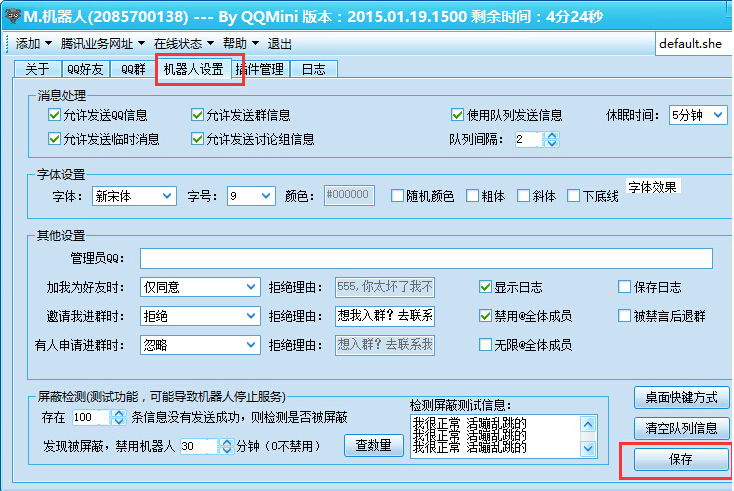734x491 pixels.
Task: Open the 添加 menu
Action: point(33,44)
